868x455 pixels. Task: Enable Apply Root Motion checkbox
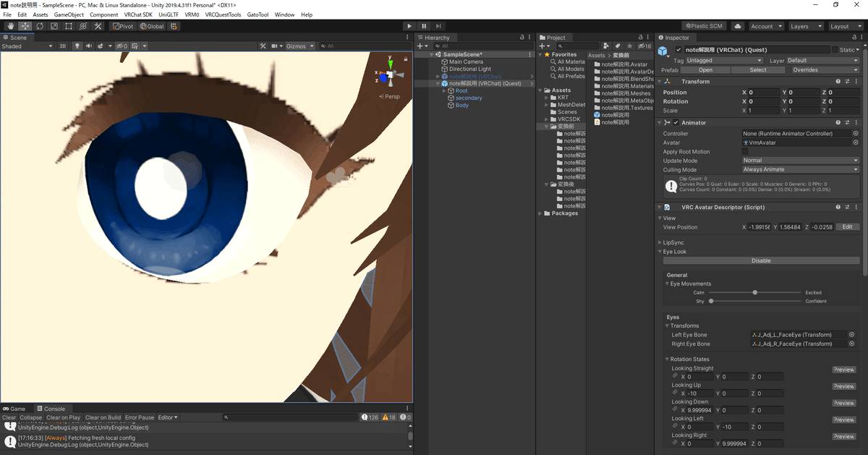point(746,152)
